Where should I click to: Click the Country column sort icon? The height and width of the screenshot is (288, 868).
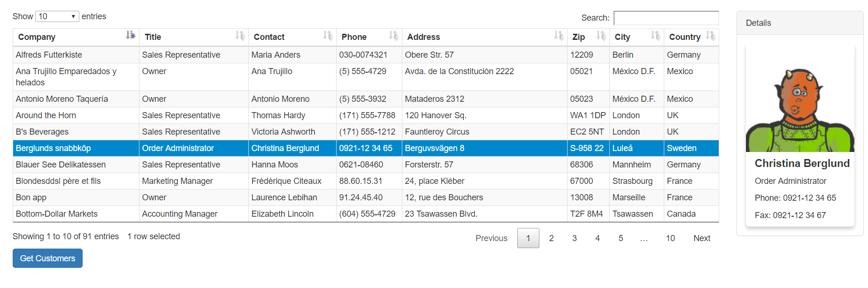tap(710, 35)
